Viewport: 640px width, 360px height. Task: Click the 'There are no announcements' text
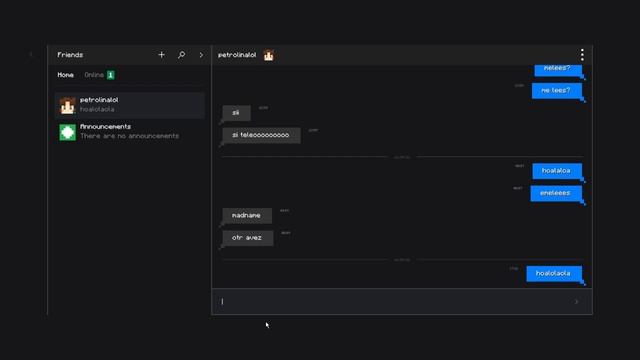pyautogui.click(x=129, y=136)
